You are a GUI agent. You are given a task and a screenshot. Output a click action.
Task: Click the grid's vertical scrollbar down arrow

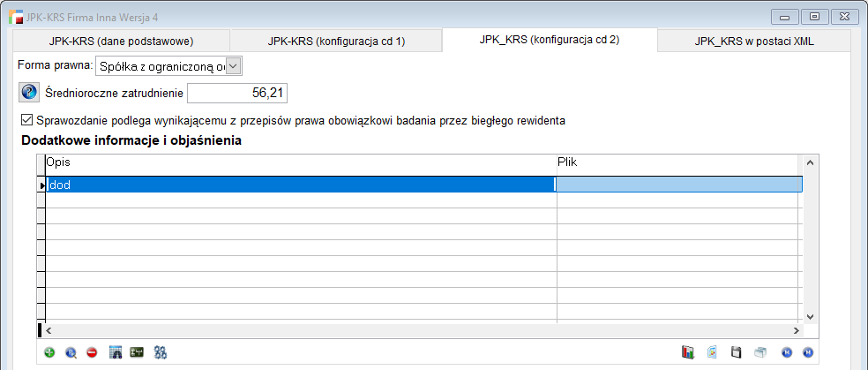pyautogui.click(x=811, y=315)
